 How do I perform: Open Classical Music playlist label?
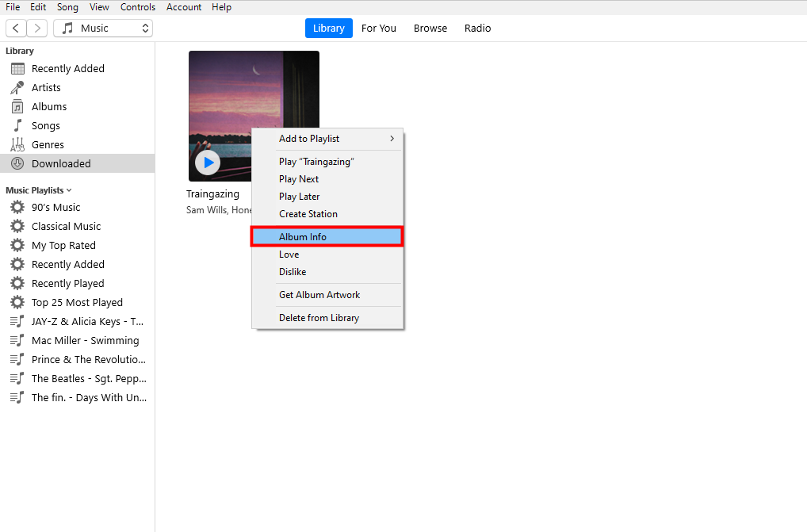point(67,227)
